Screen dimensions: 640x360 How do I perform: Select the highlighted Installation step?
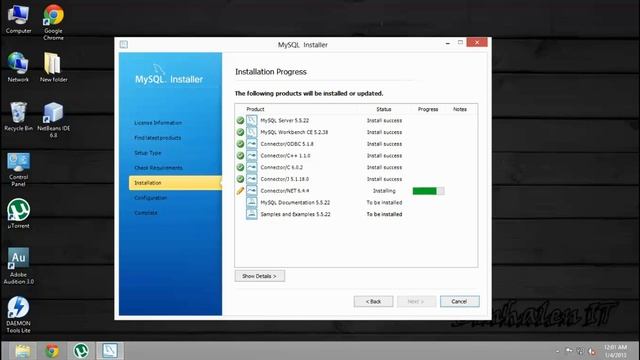(x=175, y=183)
